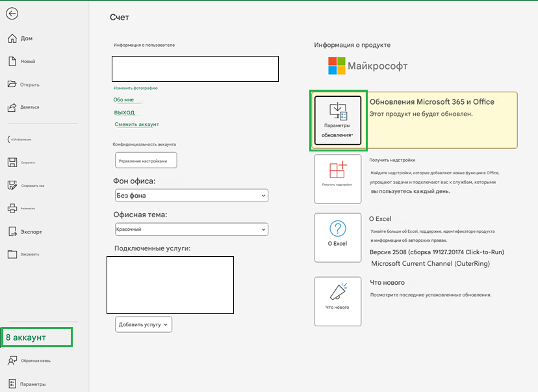Click the Изменить фотографию link
This screenshot has height=392, width=538.
click(x=136, y=88)
